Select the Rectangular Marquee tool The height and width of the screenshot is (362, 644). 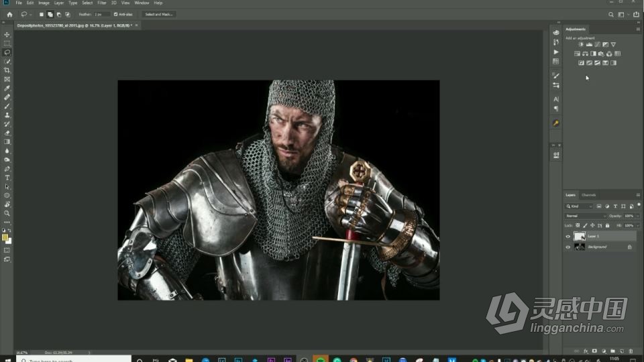[x=7, y=43]
